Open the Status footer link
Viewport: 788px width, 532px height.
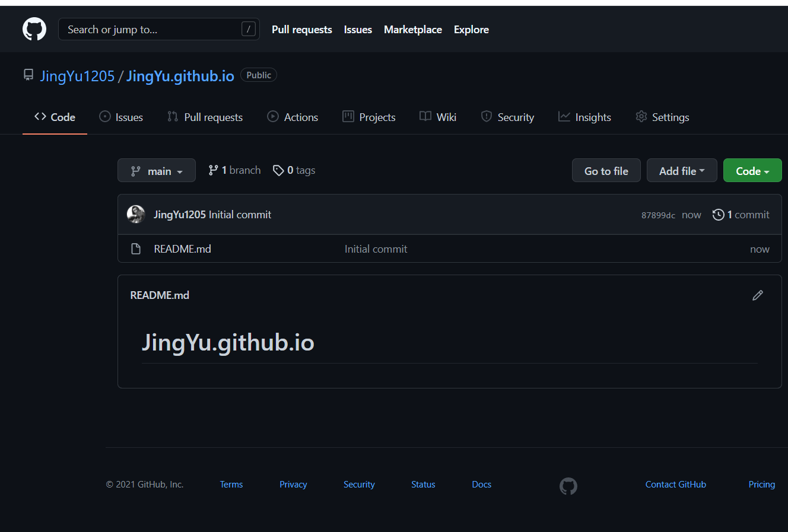[423, 485]
